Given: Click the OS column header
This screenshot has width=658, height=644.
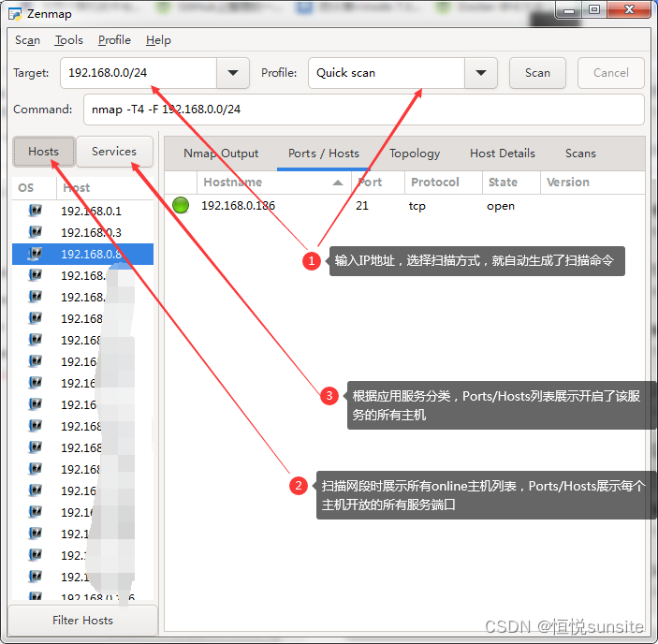Looking at the screenshot, I should point(35,187).
